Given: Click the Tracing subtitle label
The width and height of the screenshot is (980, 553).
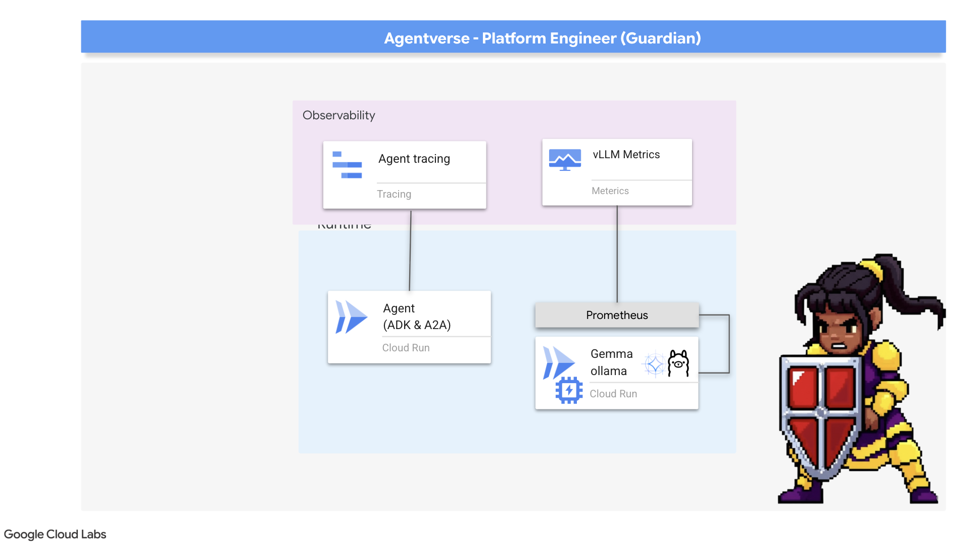Looking at the screenshot, I should [394, 194].
